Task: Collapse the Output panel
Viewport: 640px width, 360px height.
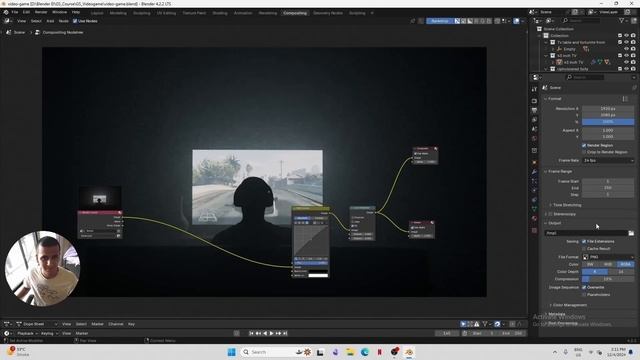Action: 554,223
